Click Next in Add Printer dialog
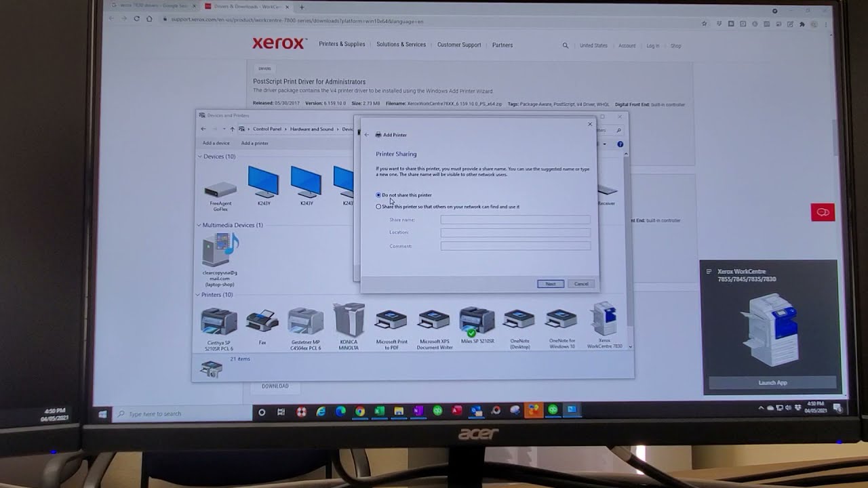The width and height of the screenshot is (868, 488). click(550, 284)
